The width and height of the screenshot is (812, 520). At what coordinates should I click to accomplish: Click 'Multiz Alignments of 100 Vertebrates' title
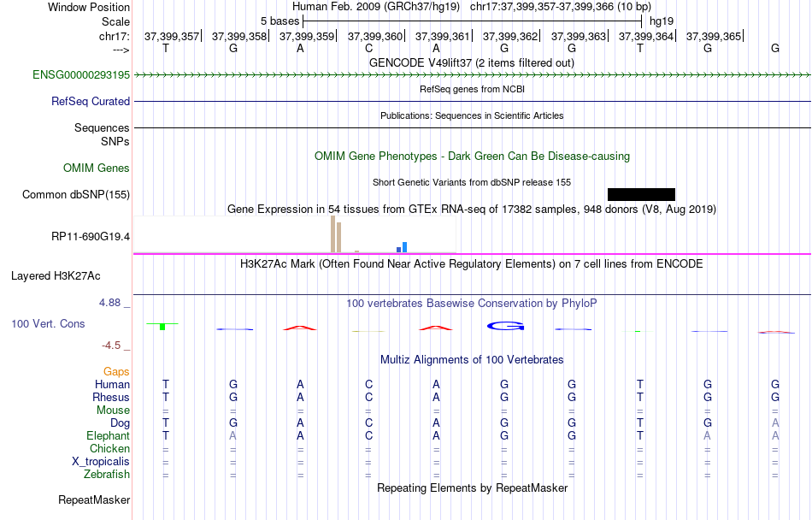point(472,359)
